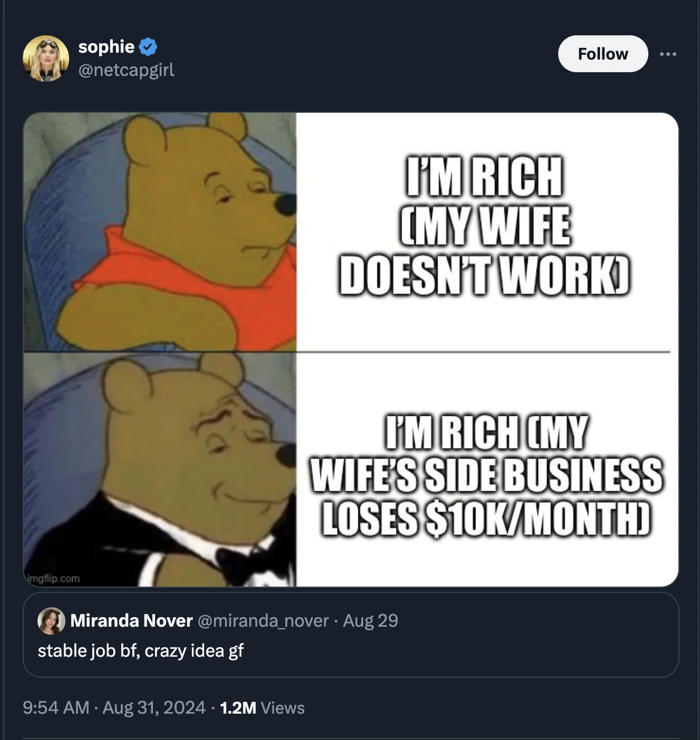Viewport: 700px width, 740px height.
Task: Click the blue verified badge
Action: 148,47
